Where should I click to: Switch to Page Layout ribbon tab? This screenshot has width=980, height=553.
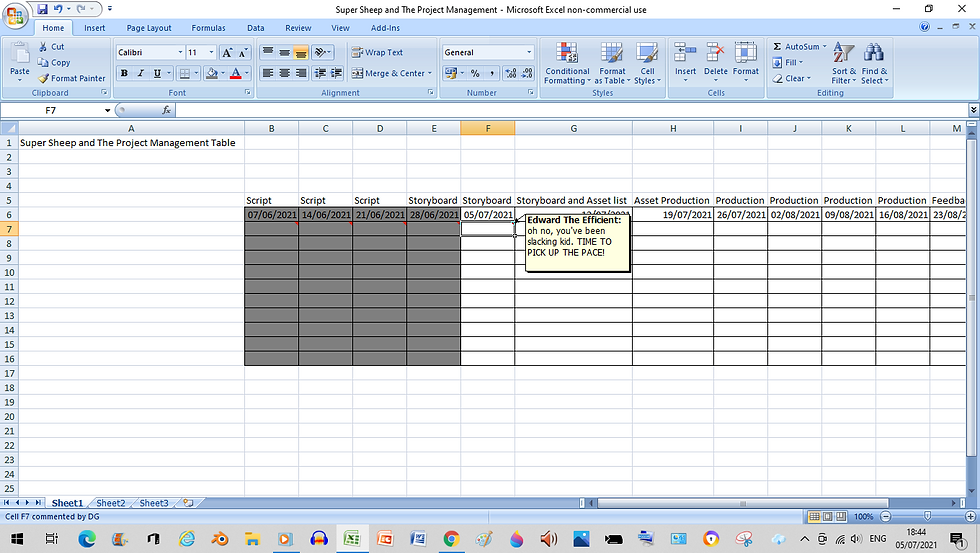[149, 27]
